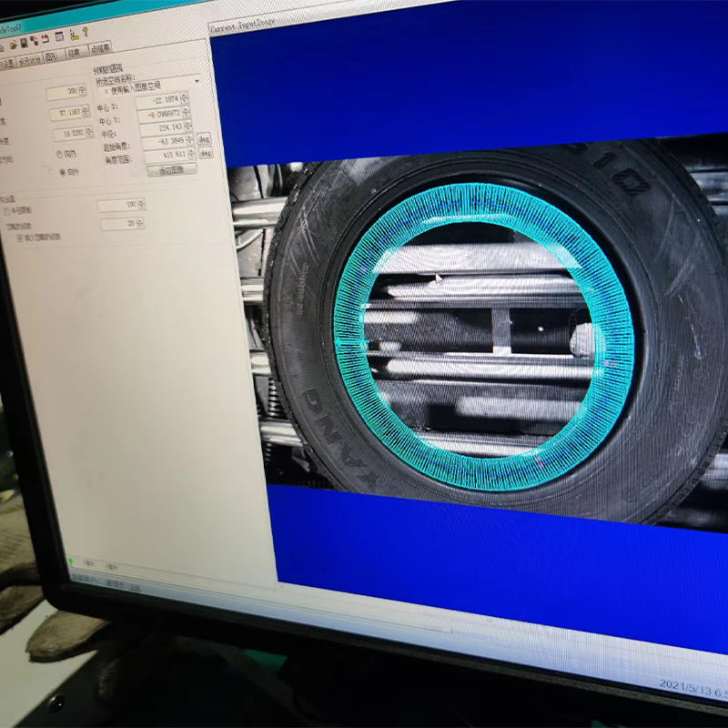Image resolution: width=728 pixels, height=728 pixels.
Task: Click the open folder icon in toolbar
Action: 14,45
